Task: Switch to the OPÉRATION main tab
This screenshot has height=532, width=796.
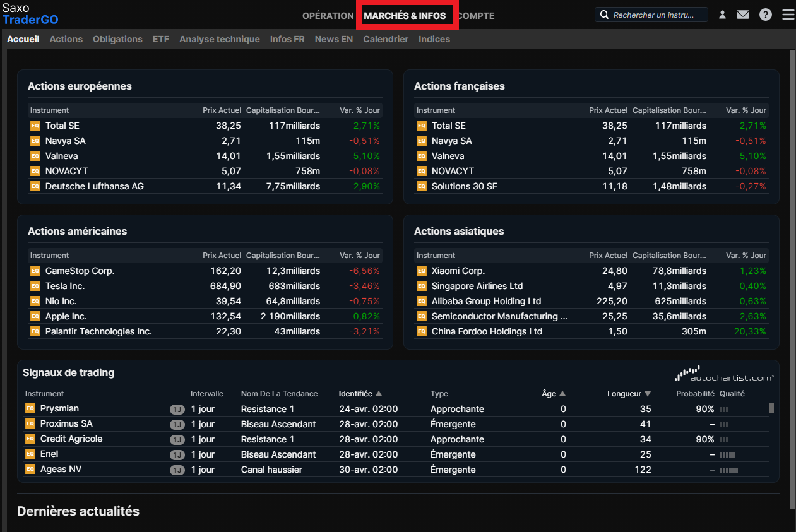Action: [328, 16]
